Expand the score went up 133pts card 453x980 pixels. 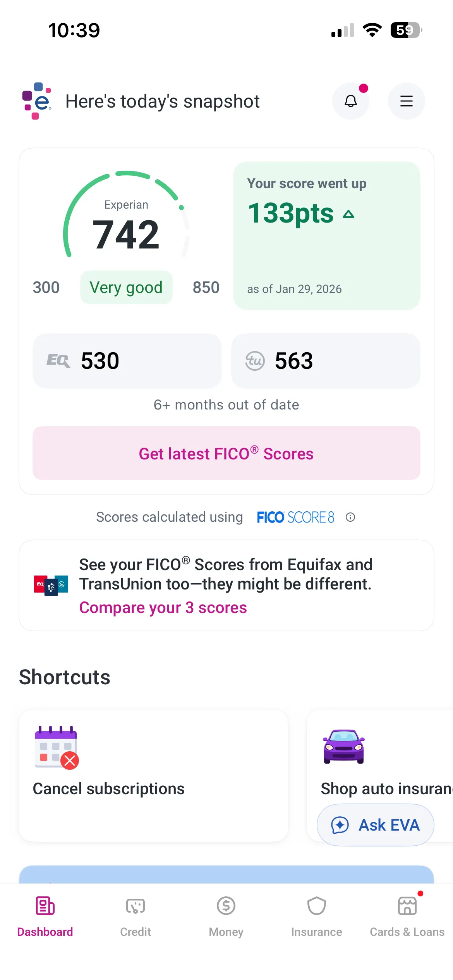click(x=326, y=235)
